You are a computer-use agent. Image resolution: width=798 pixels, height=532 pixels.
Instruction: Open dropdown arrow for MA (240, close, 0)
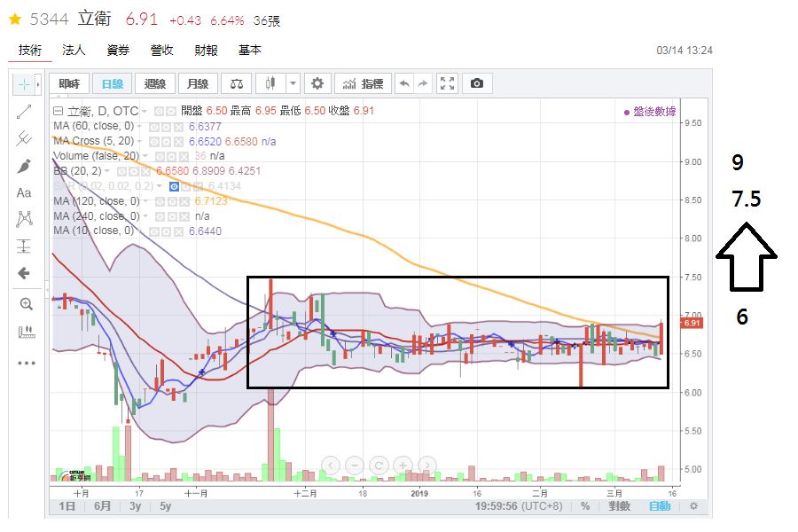(x=145, y=215)
